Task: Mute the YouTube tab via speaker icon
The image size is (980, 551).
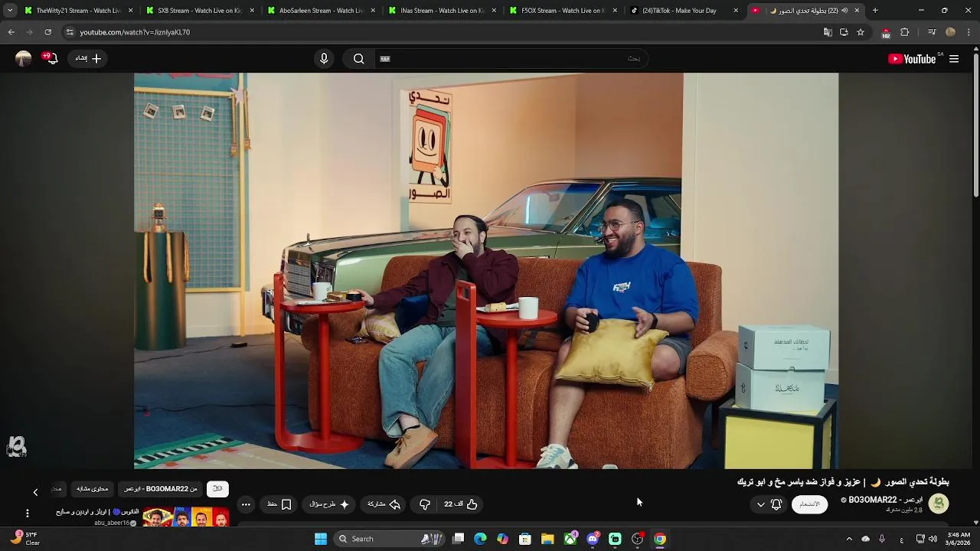Action: pos(844,11)
